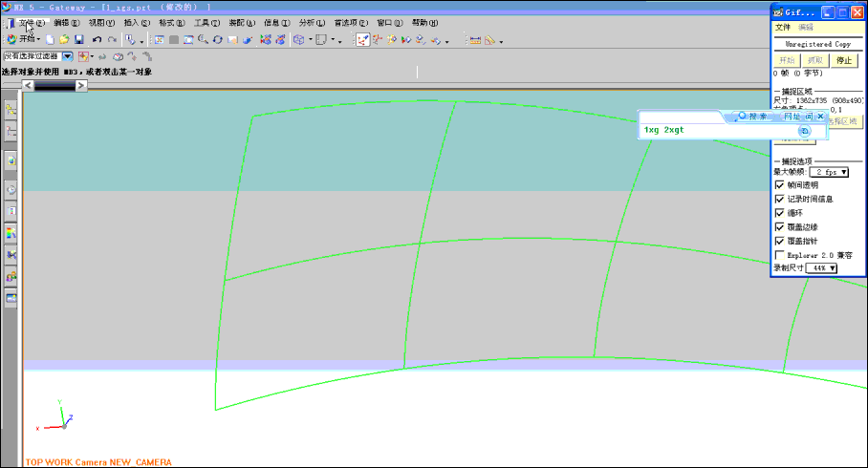Select the magnifier Zoom tool
Viewport: 868px width, 468px height.
click(204, 40)
